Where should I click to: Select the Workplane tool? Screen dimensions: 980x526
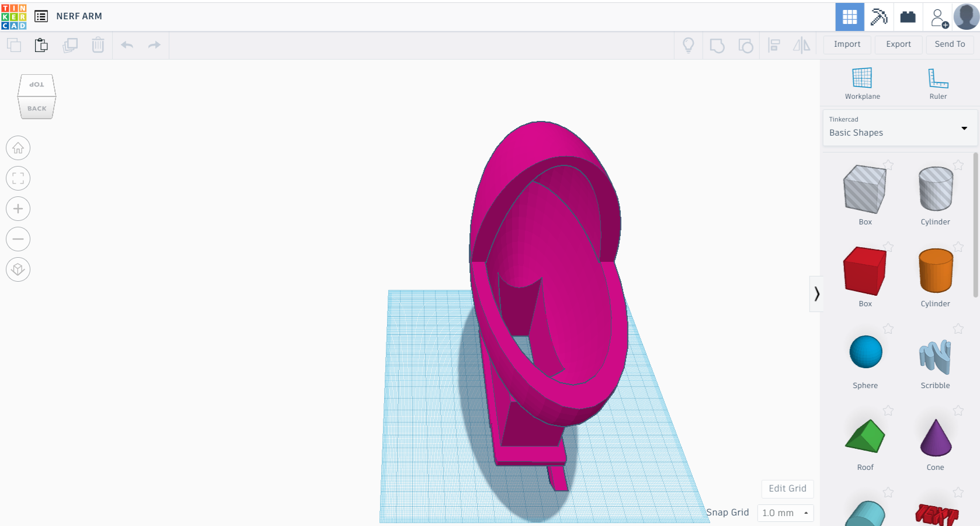862,83
